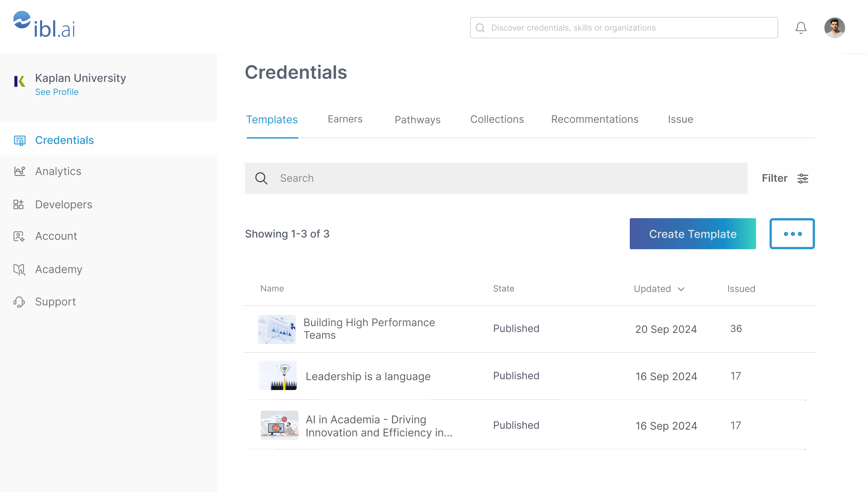
Task: Open Support in the sidebar
Action: (x=55, y=302)
